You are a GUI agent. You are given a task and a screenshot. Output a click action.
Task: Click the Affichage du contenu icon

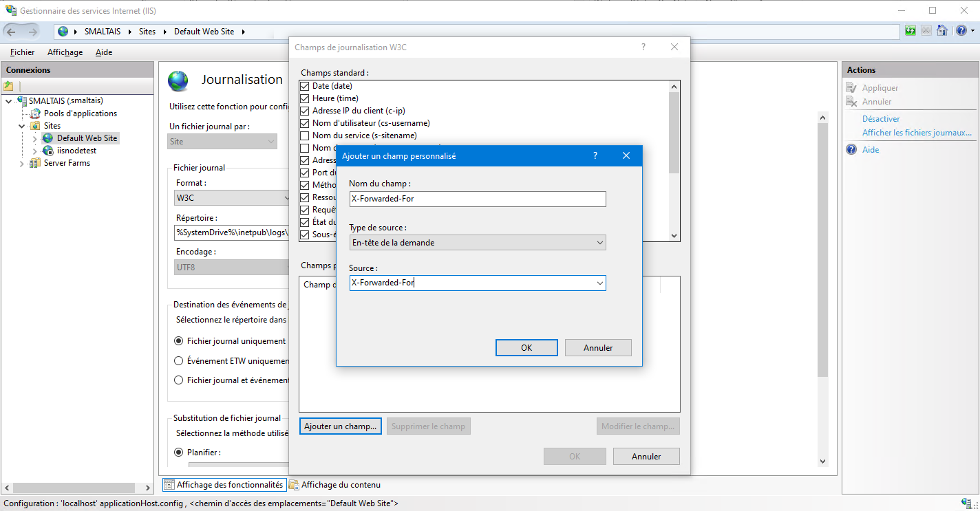(x=294, y=485)
